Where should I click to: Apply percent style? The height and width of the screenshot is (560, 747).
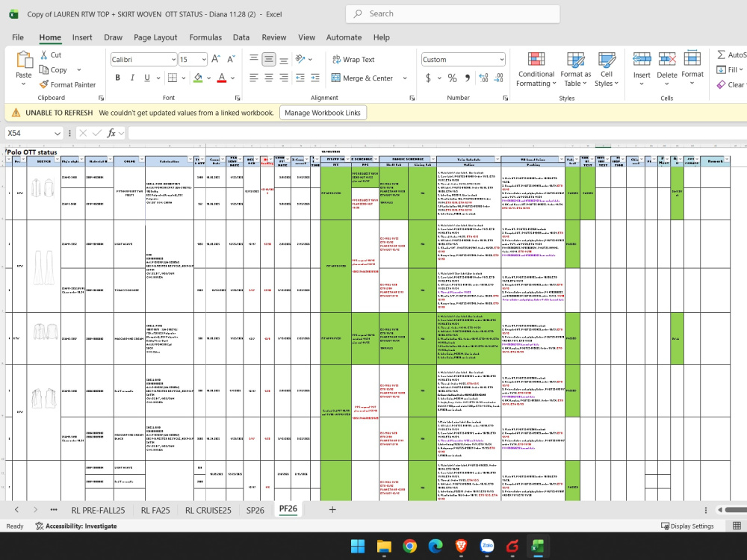[452, 78]
